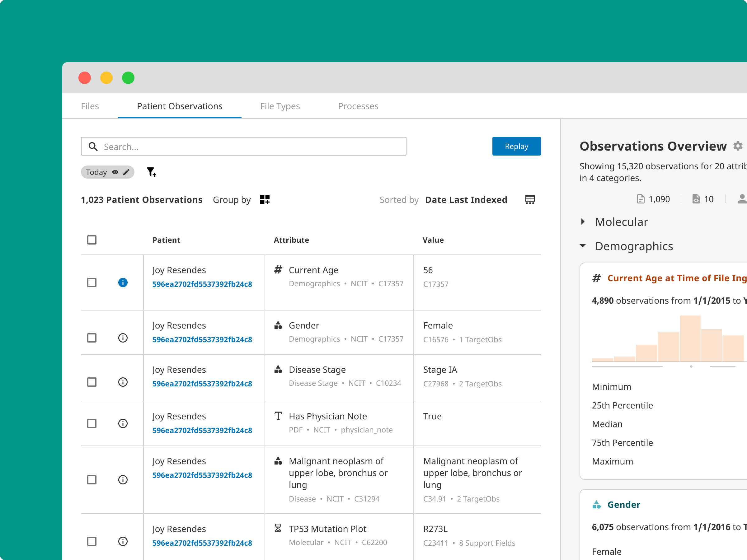Open patient ID link in Disease Stage row
The image size is (747, 560).
click(x=202, y=384)
